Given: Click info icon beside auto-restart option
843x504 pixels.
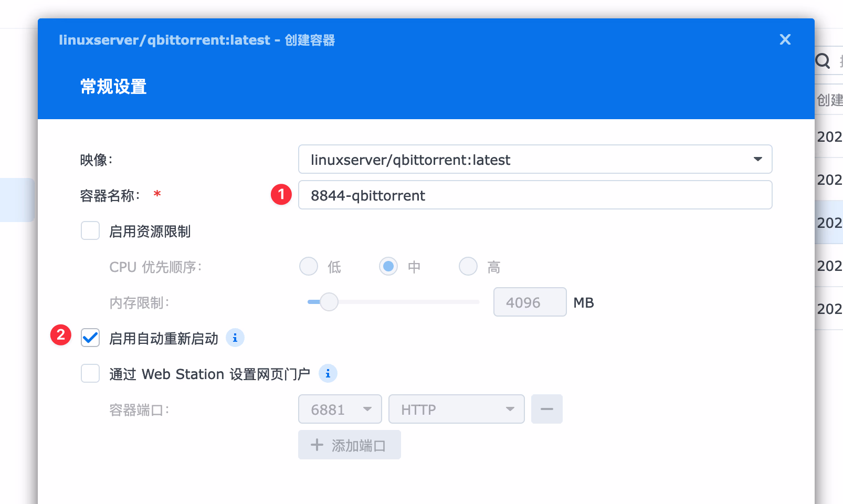Looking at the screenshot, I should click(235, 338).
